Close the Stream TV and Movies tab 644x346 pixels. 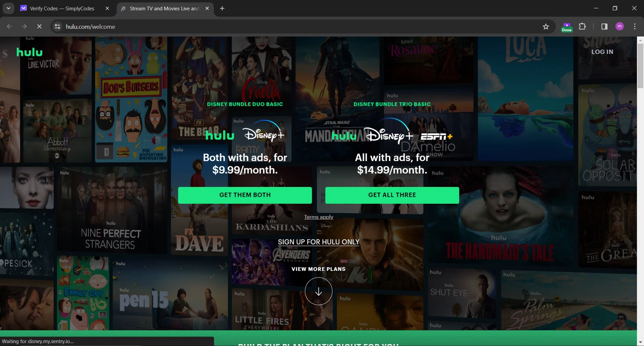click(x=207, y=9)
